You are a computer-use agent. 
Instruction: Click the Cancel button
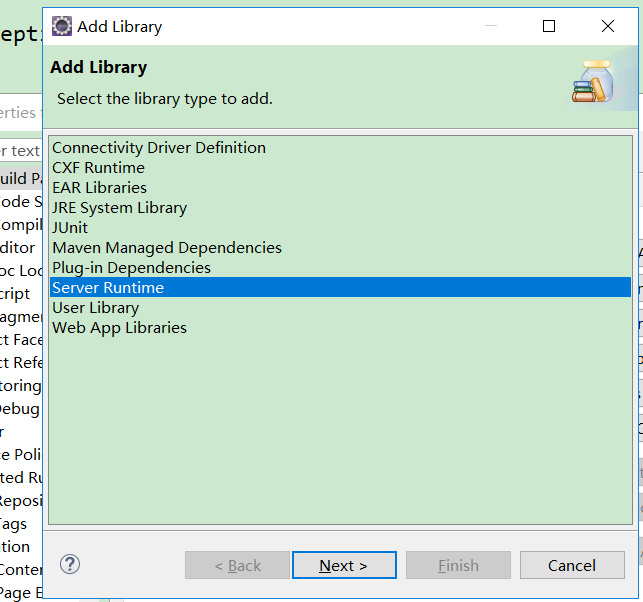572,565
